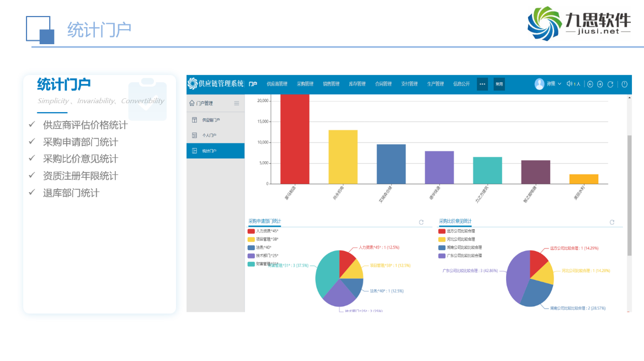Toggle the red 远方公司比较合理 legend swatch
The height and width of the screenshot is (361, 644).
(442, 231)
